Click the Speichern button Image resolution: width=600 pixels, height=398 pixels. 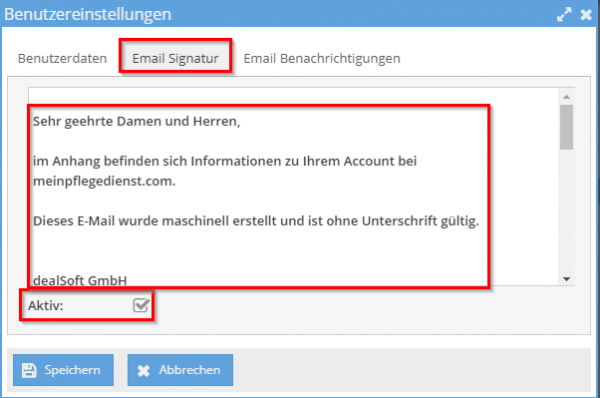(63, 370)
